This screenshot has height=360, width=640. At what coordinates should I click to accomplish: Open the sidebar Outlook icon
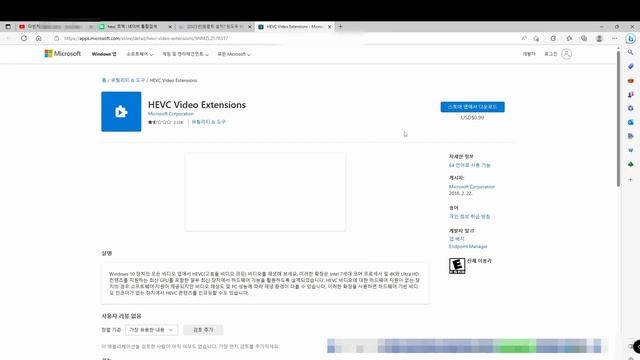631,122
